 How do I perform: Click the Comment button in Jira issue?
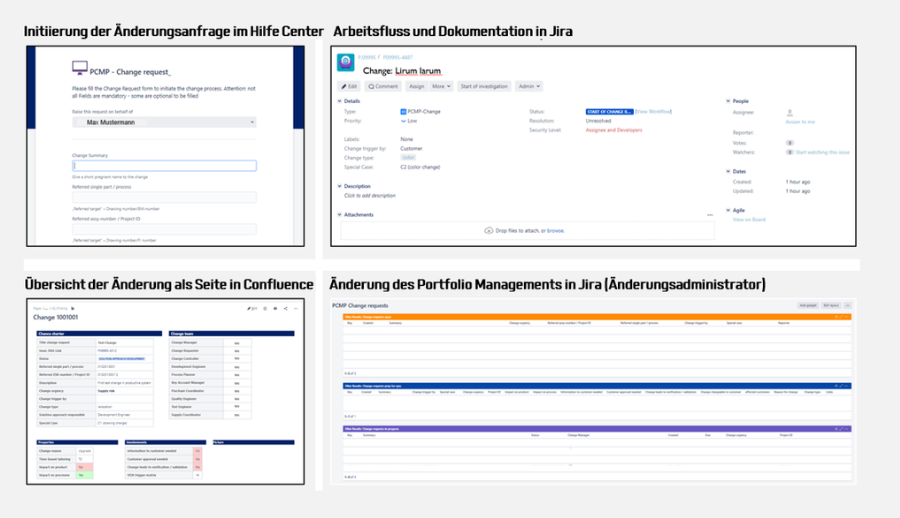tap(385, 87)
